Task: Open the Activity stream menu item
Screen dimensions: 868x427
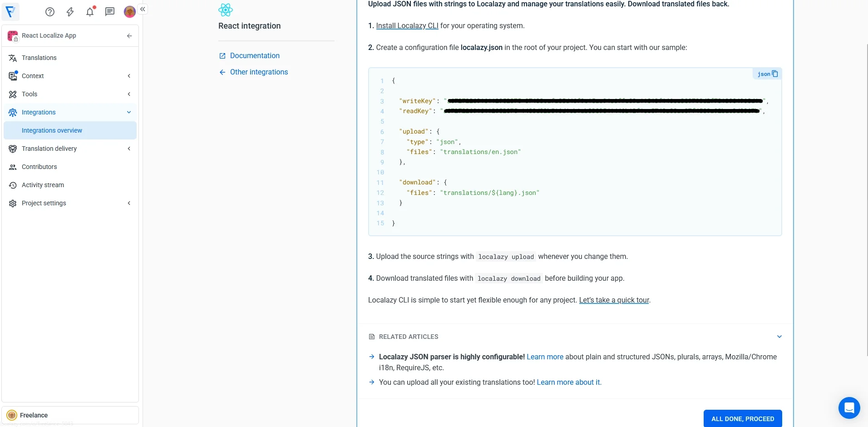Action: pos(70,185)
